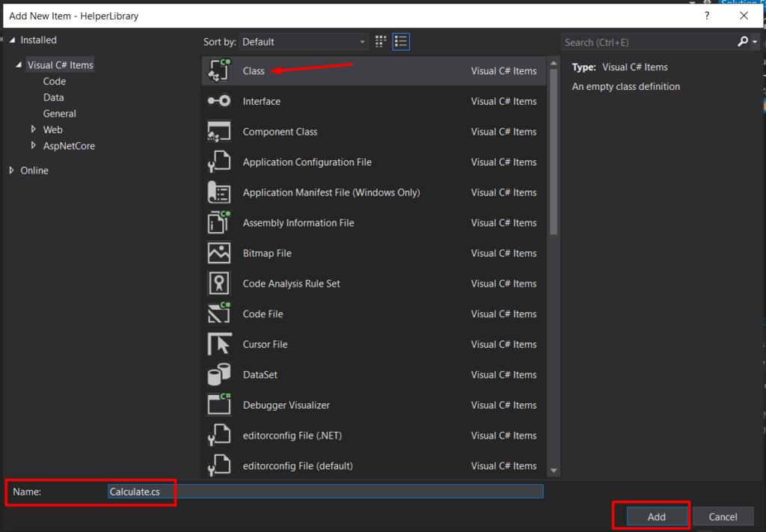Expand the Web tree node
Screen dimensions: 766x532
pyautogui.click(x=34, y=129)
